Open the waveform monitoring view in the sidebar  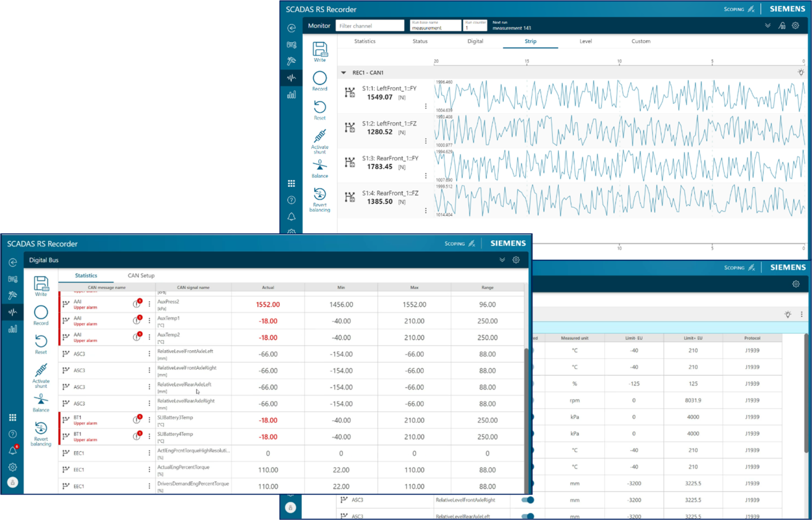[x=13, y=312]
